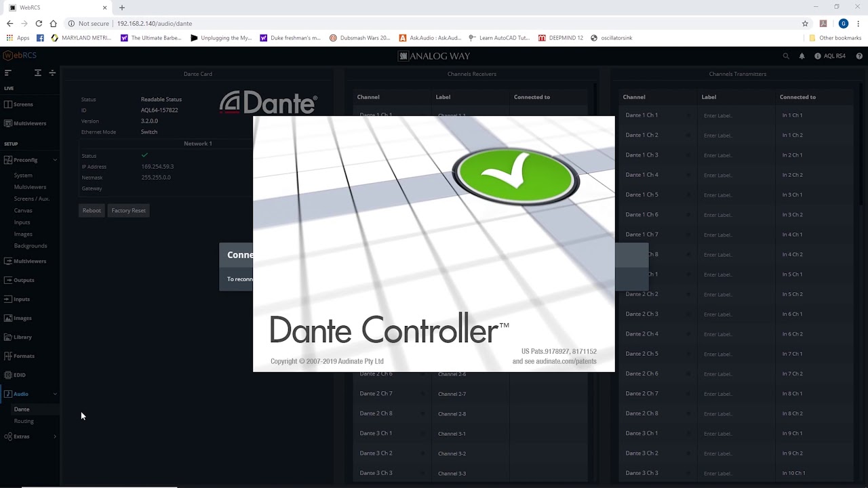Viewport: 868px width, 488px height.
Task: Open the help question mark icon
Action: (859, 56)
